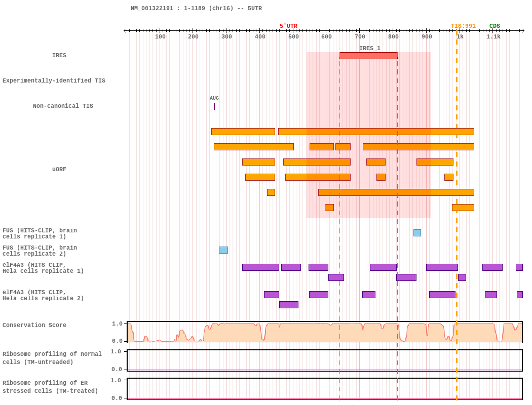The width and height of the screenshot is (532, 405).
Task: Click the eIF4A3 replicate 1 peak under 1.1k
Action: (492, 267)
